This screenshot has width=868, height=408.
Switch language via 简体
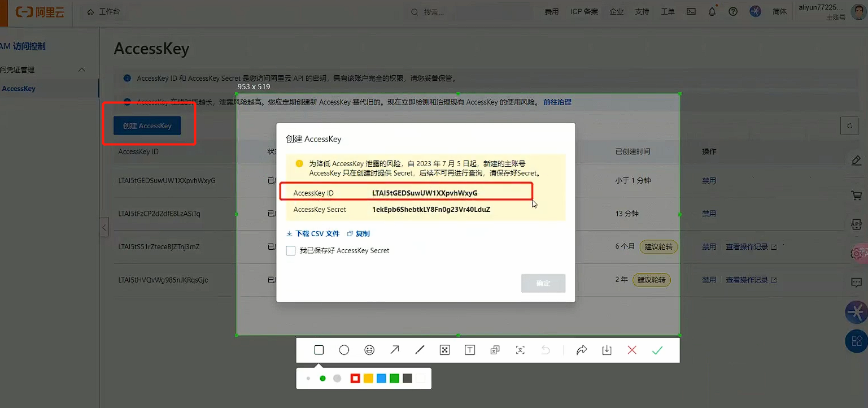coord(779,11)
